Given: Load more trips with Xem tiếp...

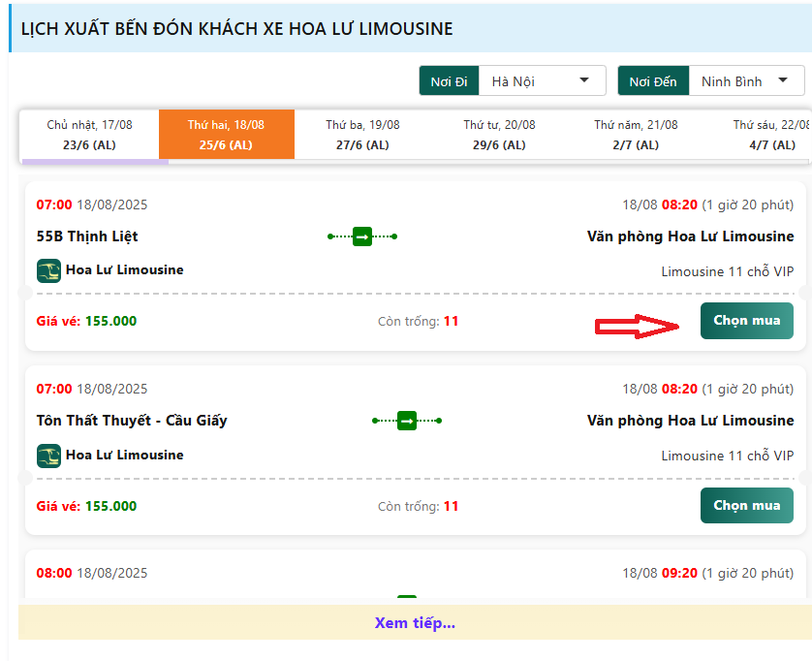Looking at the screenshot, I should [x=415, y=622].
